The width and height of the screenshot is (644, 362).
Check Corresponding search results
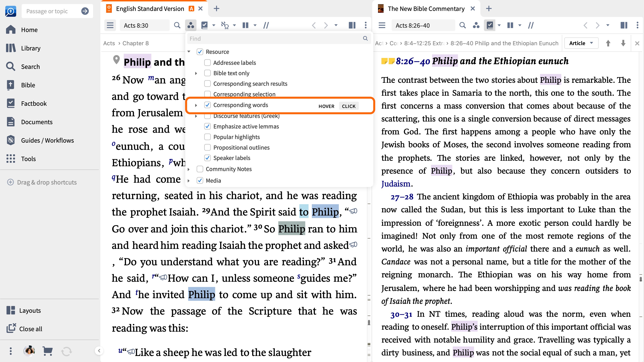[207, 84]
